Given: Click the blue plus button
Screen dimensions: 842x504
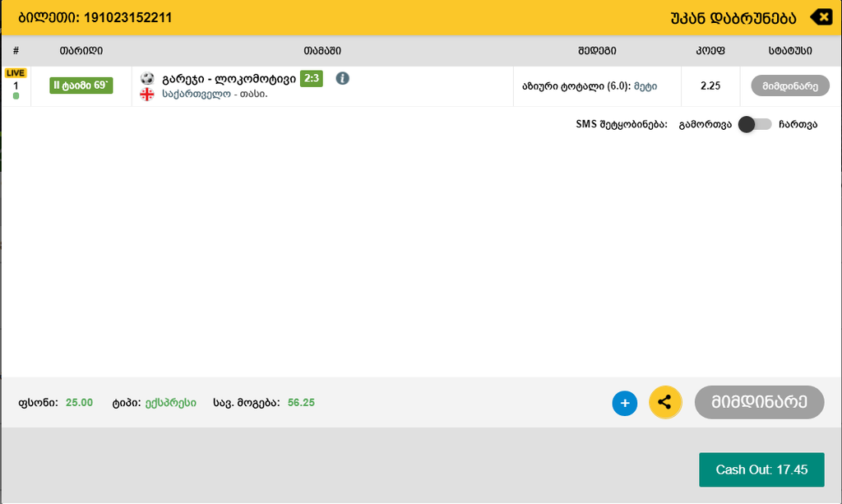Looking at the screenshot, I should [x=625, y=403].
